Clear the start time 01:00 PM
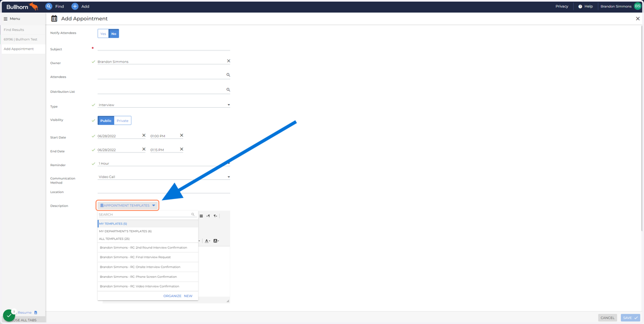Image resolution: width=644 pixels, height=324 pixels. [x=181, y=135]
